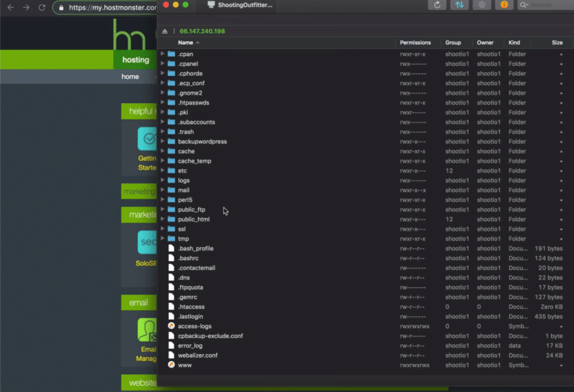Click the forward arrow in the browser
The height and width of the screenshot is (392, 574).
[26, 7]
